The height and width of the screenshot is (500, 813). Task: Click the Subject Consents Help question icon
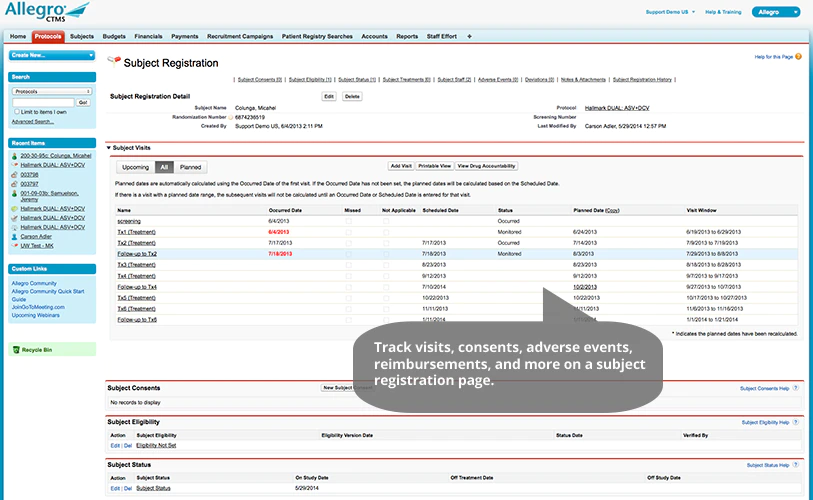tap(796, 388)
